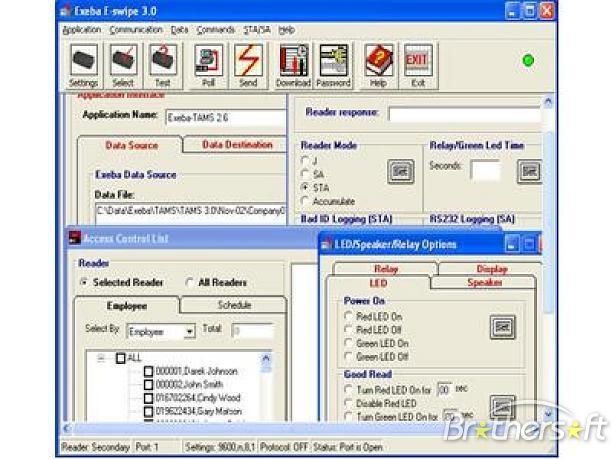Click the Data File path field

coord(190,211)
